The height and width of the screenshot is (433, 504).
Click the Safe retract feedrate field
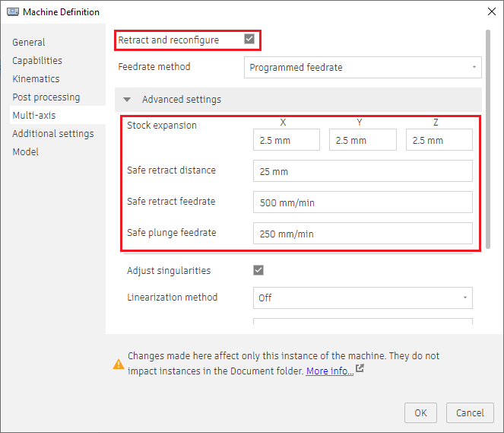click(x=363, y=202)
